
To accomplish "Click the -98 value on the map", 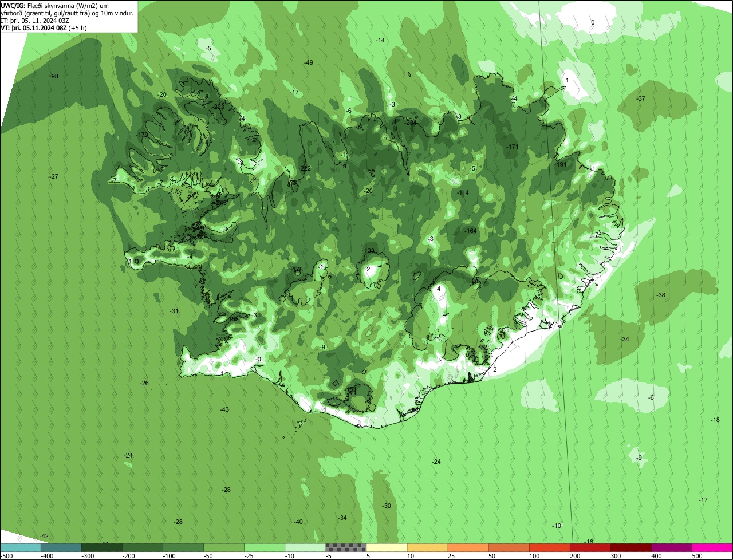I will (x=54, y=76).
